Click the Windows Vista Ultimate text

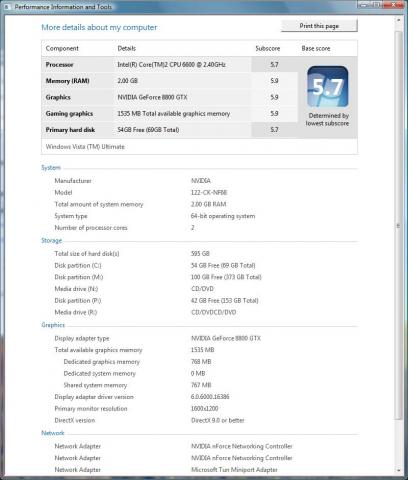tap(85, 147)
